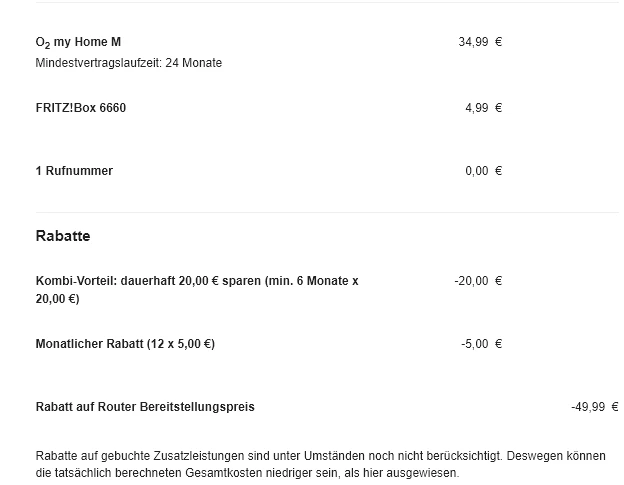This screenshot has height=485, width=624.
Task: Click the sentence starting 'Rabatte auf gebuchte Zusatzleistungen'
Action: point(320,456)
